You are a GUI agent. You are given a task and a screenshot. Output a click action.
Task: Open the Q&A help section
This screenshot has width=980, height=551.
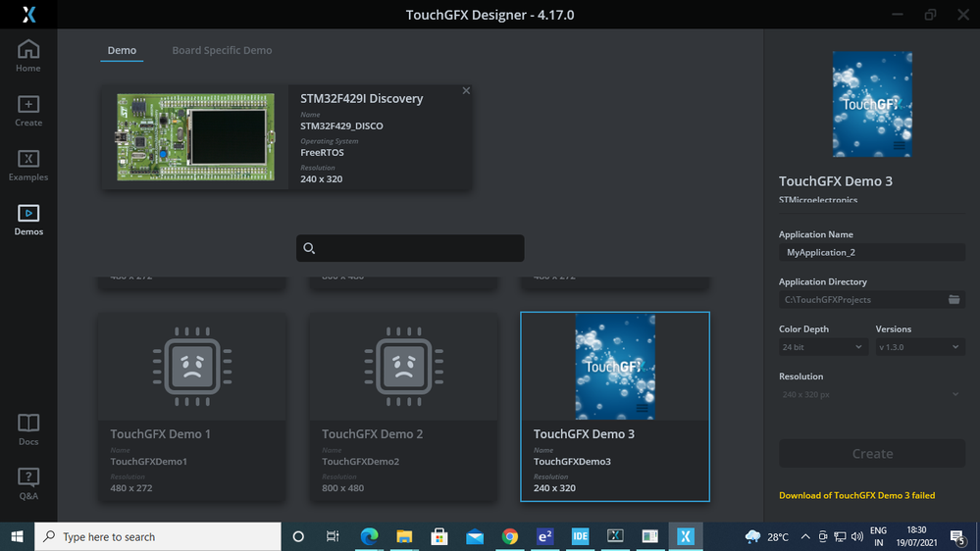point(28,484)
